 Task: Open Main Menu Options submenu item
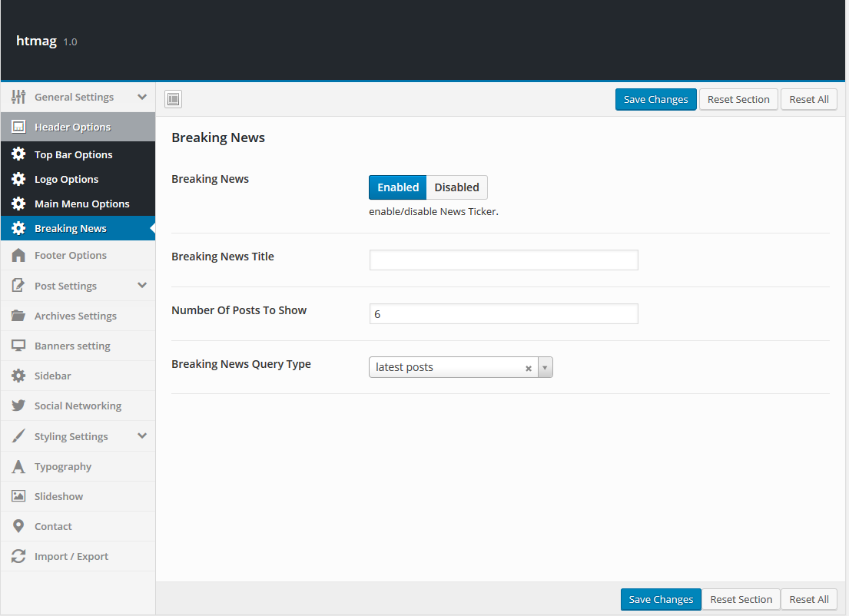[81, 204]
